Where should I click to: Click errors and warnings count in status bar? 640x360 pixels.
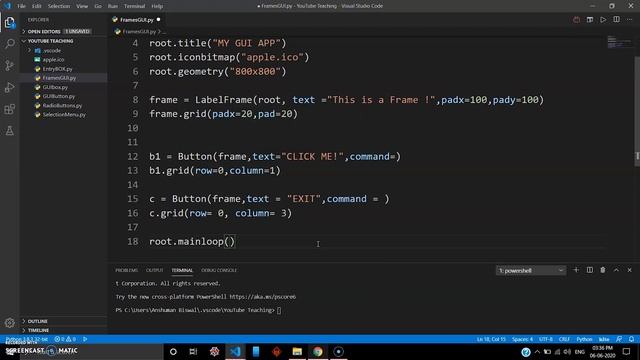click(65, 339)
